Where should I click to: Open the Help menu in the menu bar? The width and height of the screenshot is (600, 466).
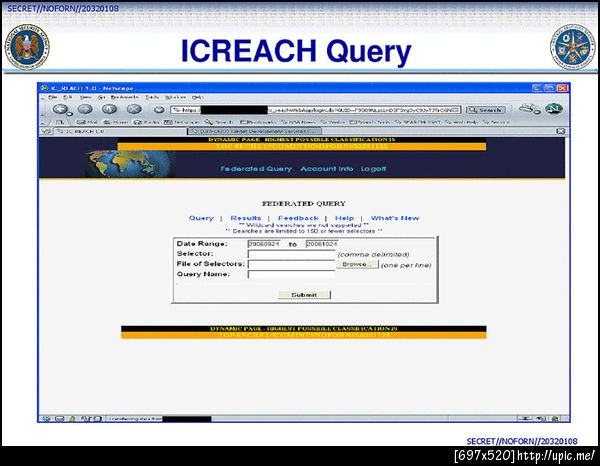coord(197,97)
